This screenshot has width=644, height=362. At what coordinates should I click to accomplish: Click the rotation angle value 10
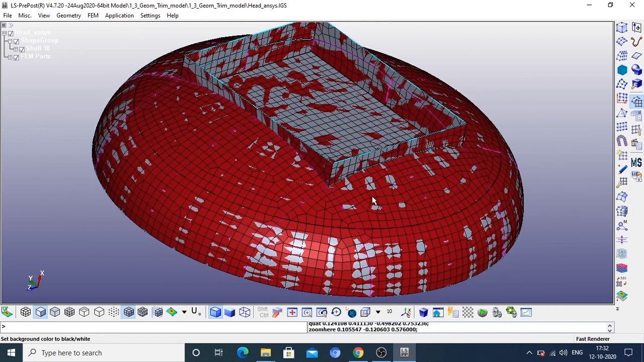389,312
